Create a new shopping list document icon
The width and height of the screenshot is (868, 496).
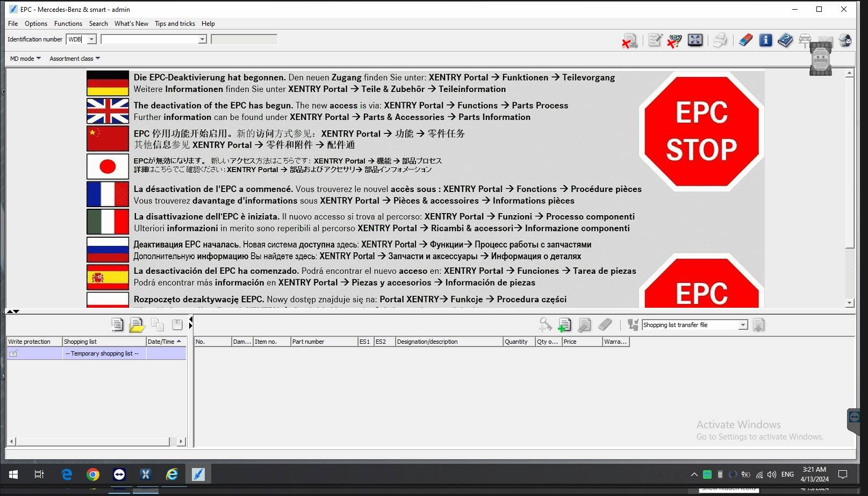coord(117,324)
